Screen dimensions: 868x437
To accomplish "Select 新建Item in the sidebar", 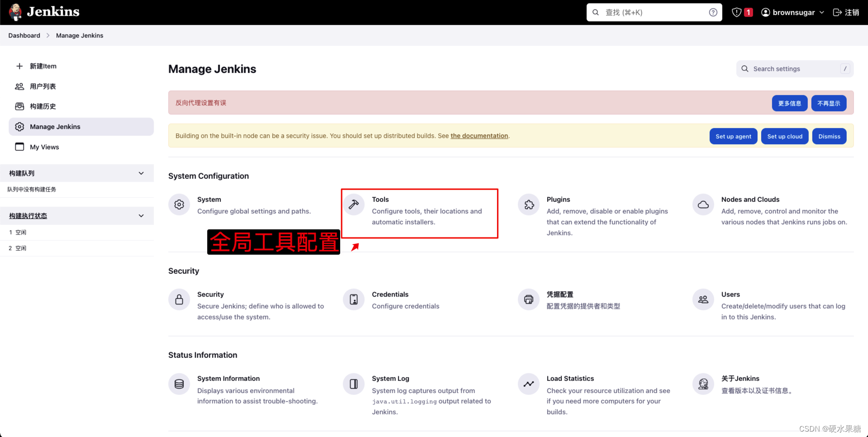I will (81, 66).
